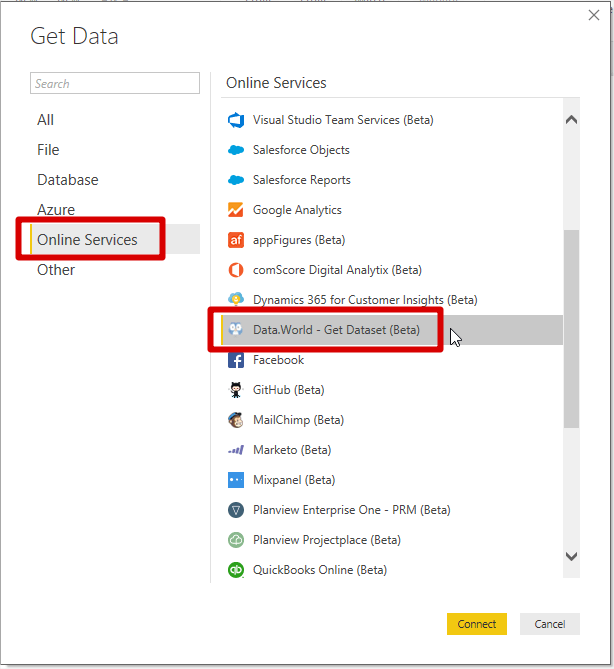The image size is (614, 669).
Task: Click the Marketo bars icon
Action: pyautogui.click(x=236, y=450)
